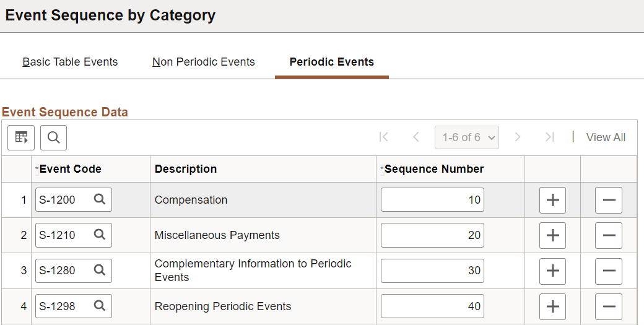Add a row after Reopening Periodic Events
Viewport: 644px width, 325px height.
(552, 306)
